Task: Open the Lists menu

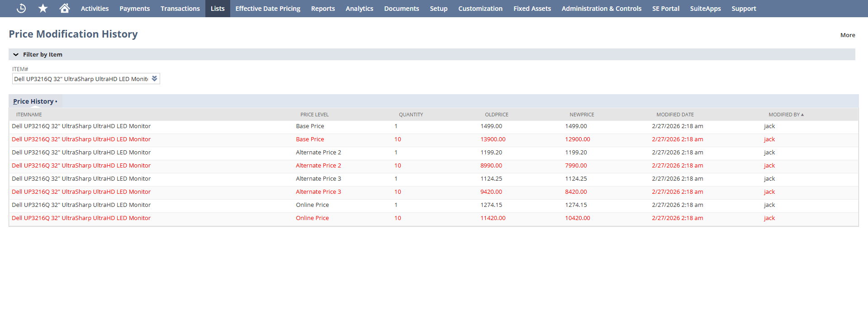Action: point(218,9)
